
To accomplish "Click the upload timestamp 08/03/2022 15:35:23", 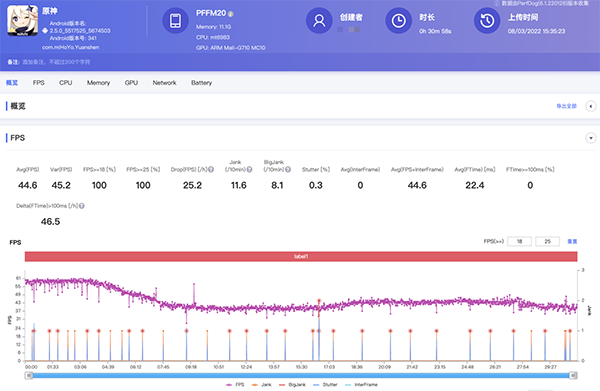I will click(536, 31).
